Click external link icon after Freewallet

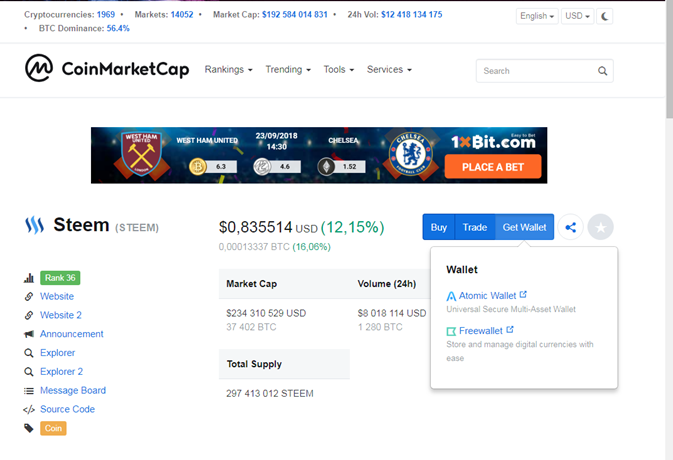tap(510, 330)
